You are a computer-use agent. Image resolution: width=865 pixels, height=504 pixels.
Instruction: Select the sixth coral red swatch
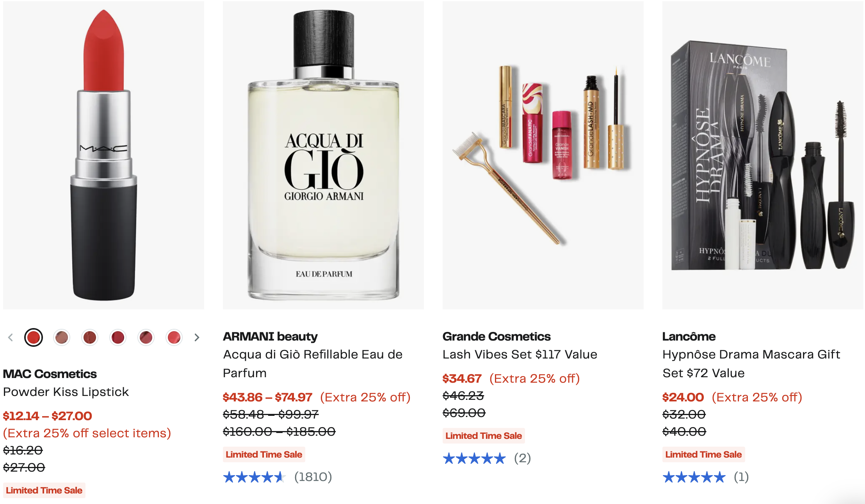(x=174, y=337)
